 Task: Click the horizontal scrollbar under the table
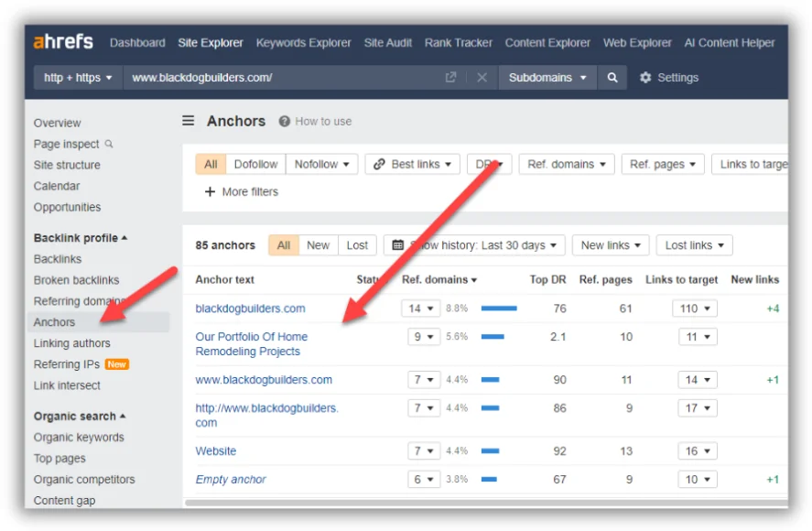click(x=486, y=503)
